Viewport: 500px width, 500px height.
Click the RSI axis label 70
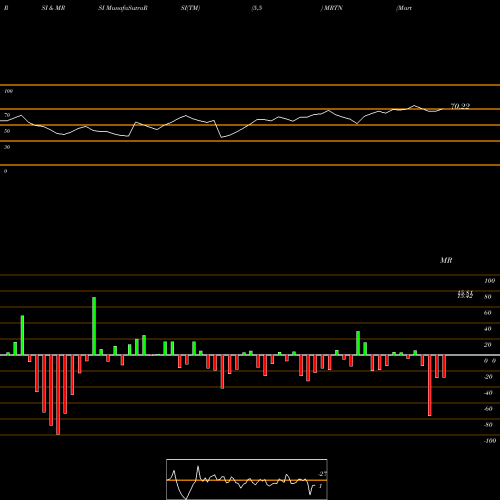click(7, 115)
